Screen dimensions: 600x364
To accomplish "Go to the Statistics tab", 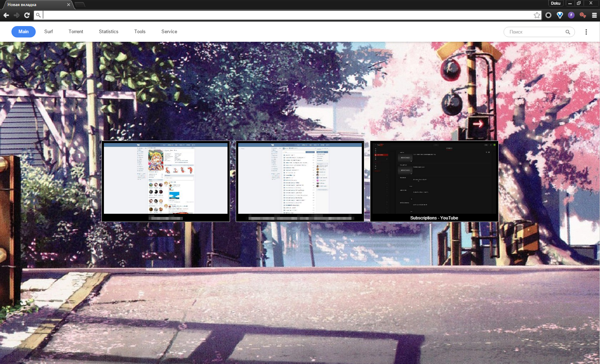I will (109, 32).
